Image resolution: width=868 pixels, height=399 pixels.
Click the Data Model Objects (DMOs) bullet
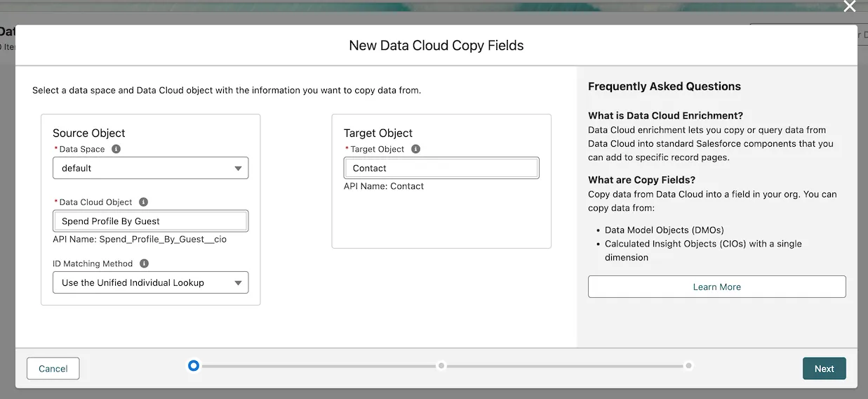pos(664,230)
